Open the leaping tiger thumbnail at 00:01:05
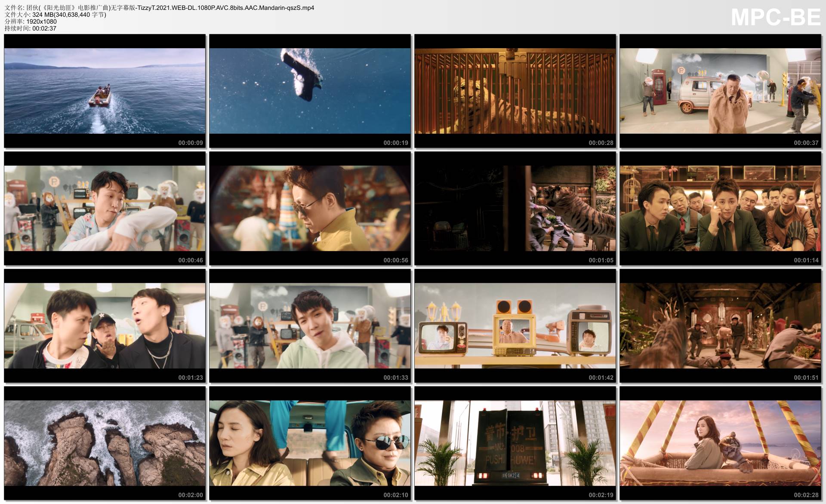 pos(515,208)
